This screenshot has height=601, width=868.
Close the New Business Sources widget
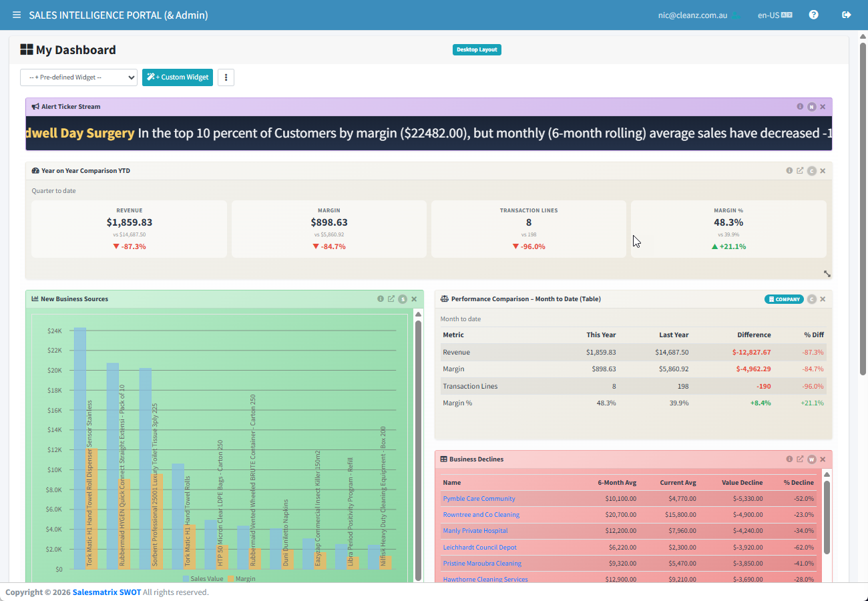point(414,299)
